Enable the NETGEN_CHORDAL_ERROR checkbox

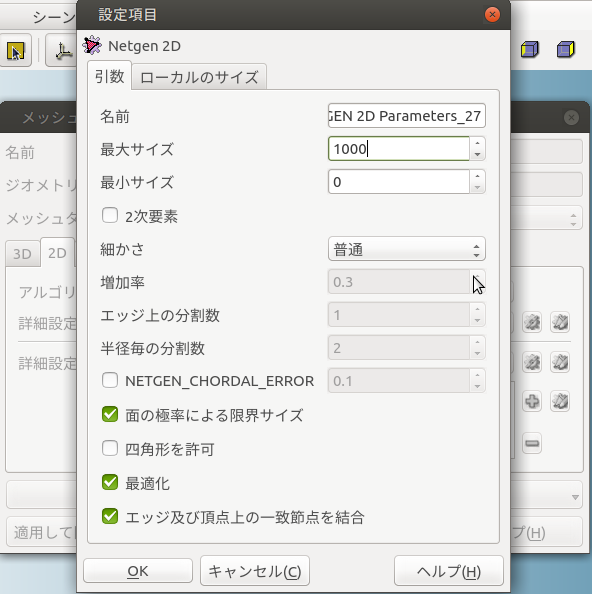(110, 380)
